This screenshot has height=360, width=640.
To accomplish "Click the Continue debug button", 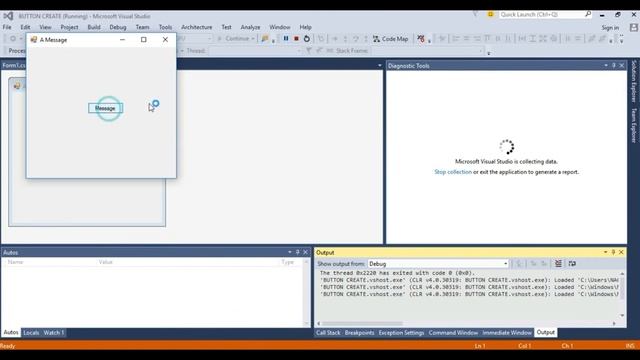I will (236, 38).
